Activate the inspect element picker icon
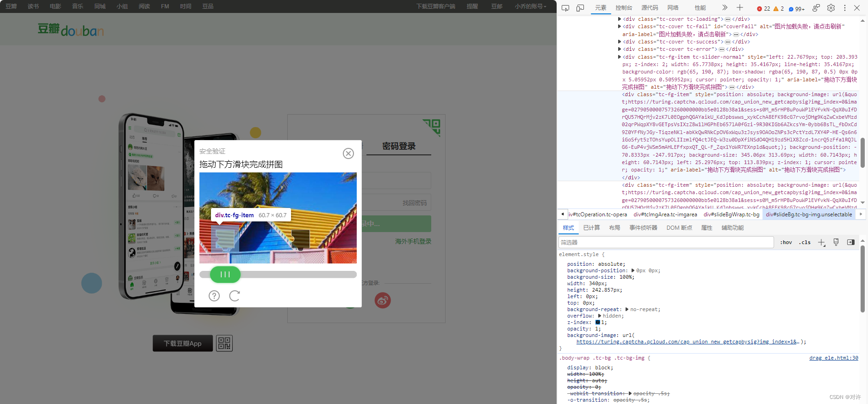Viewport: 868px width, 404px height. [565, 8]
